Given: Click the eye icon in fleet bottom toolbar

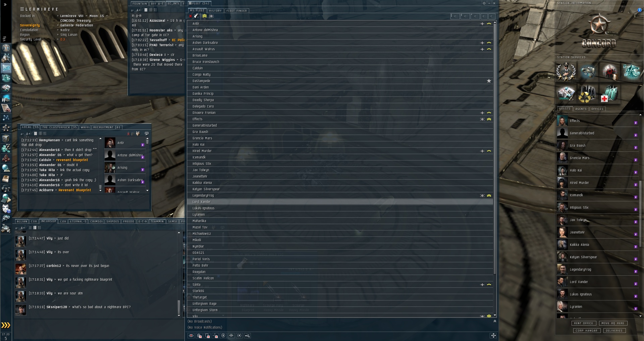Looking at the screenshot, I should click(x=191, y=336).
